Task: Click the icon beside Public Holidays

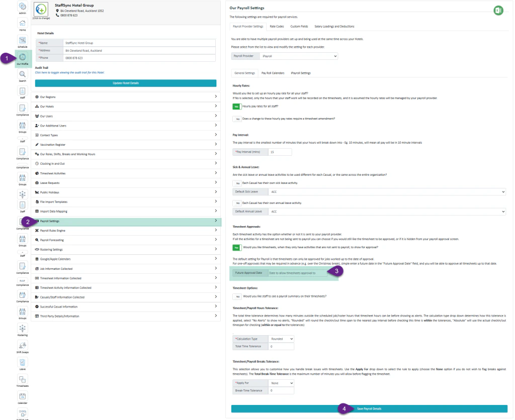Action: [37, 192]
